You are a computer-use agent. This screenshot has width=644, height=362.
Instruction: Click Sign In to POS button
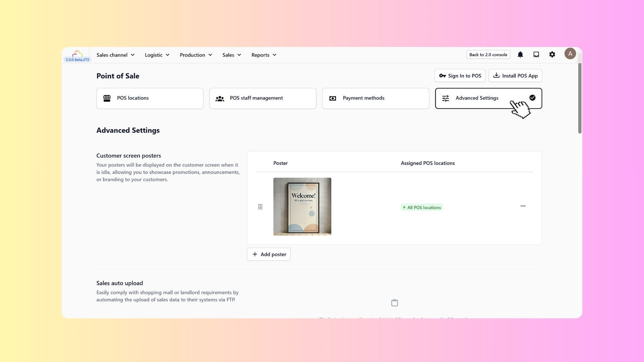460,76
